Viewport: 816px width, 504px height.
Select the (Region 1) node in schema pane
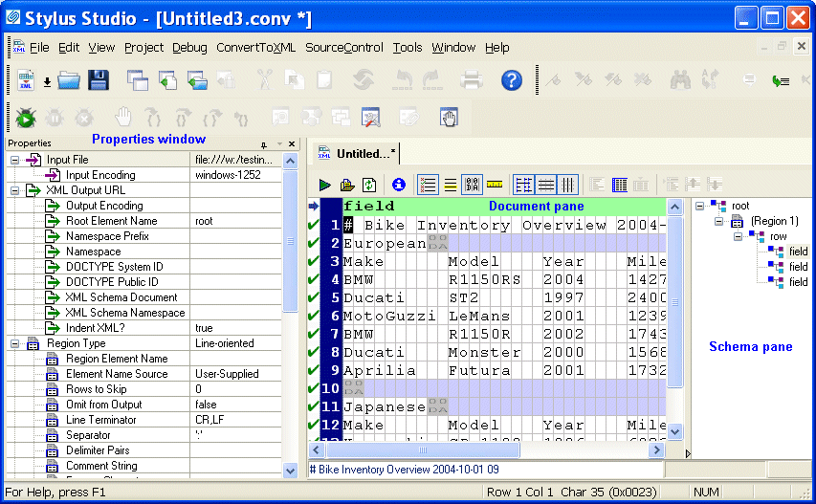click(774, 221)
